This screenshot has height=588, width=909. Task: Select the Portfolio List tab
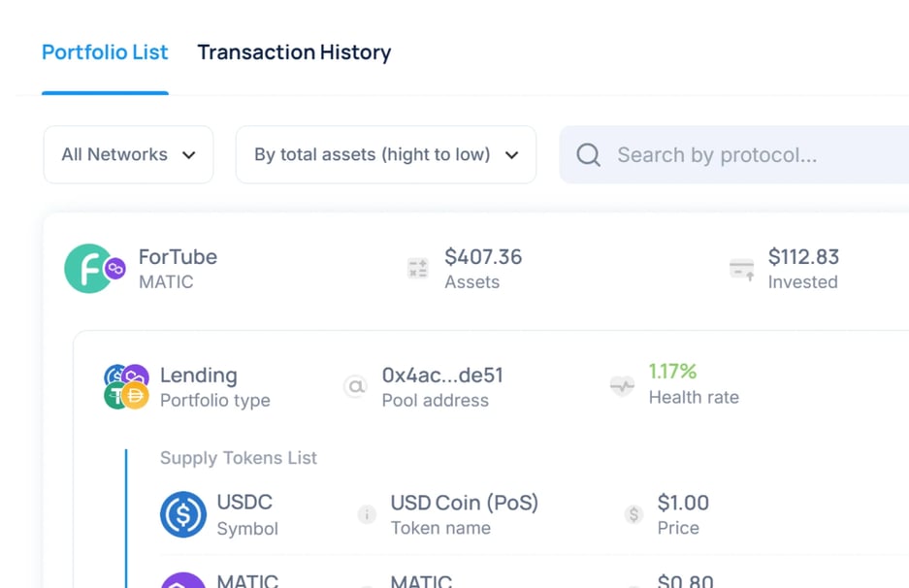point(104,51)
